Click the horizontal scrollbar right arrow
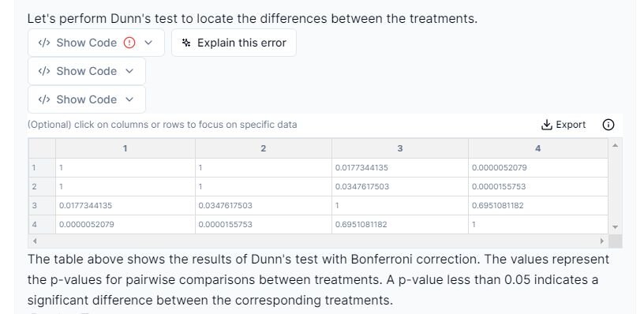644x314 pixels. pyautogui.click(x=602, y=241)
